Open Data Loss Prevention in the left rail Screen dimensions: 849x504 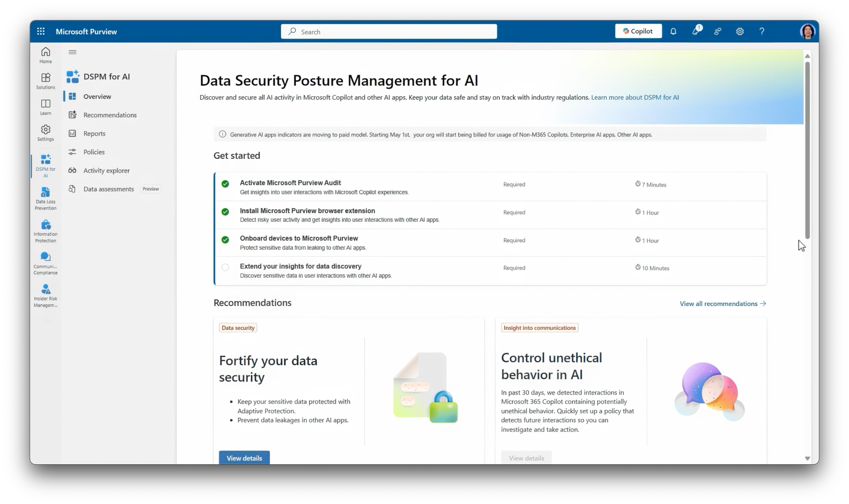tap(46, 198)
